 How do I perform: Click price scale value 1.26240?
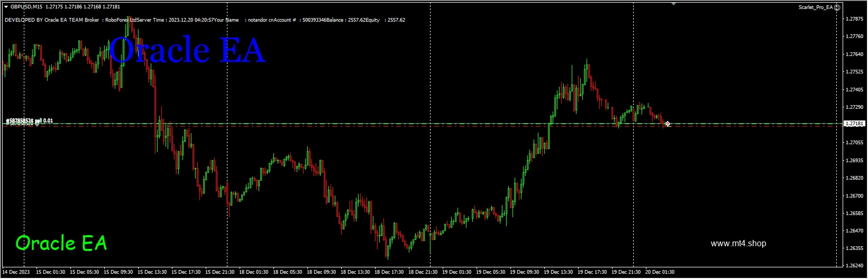tap(855, 266)
